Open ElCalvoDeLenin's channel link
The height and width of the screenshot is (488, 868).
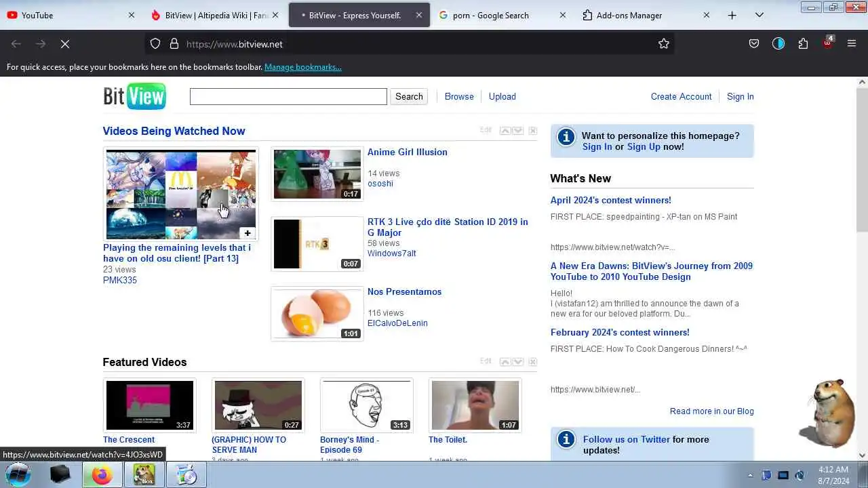pyautogui.click(x=397, y=323)
